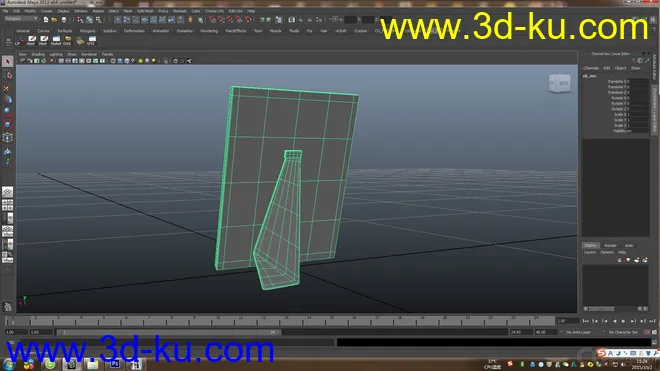Activate the Scale tool icon
The height and width of the screenshot is (371, 660).
click(8, 125)
